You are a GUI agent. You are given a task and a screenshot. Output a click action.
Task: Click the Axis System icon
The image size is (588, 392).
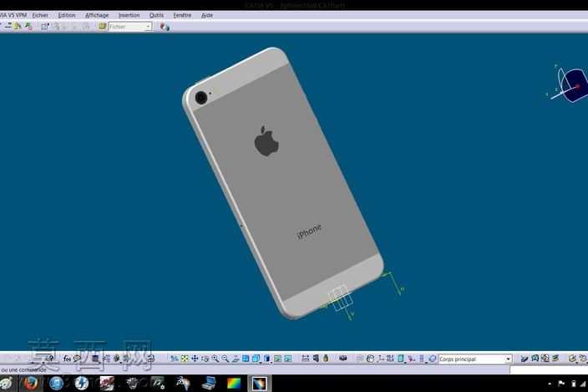[x=381, y=359]
